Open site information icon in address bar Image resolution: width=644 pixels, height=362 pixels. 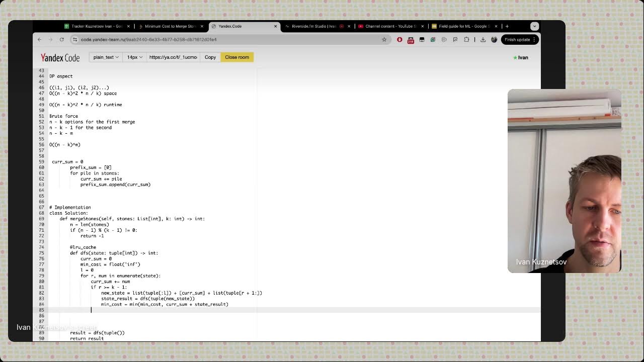click(x=75, y=39)
